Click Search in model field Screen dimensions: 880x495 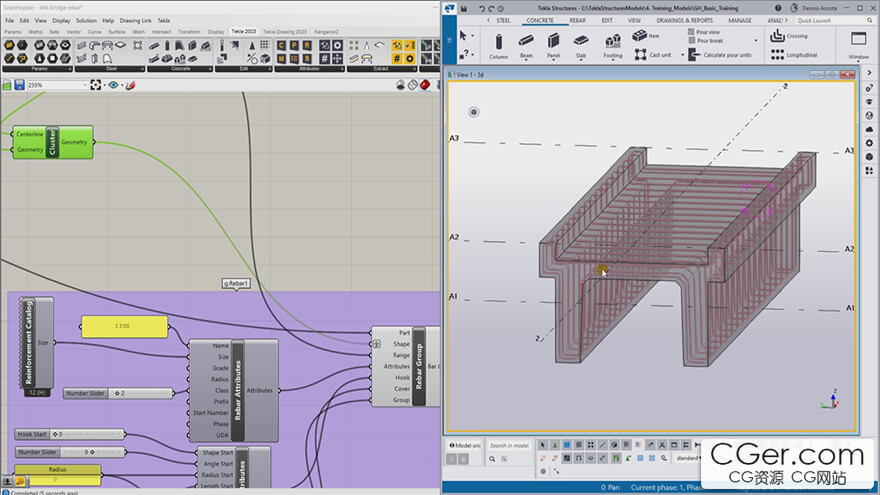(x=509, y=445)
